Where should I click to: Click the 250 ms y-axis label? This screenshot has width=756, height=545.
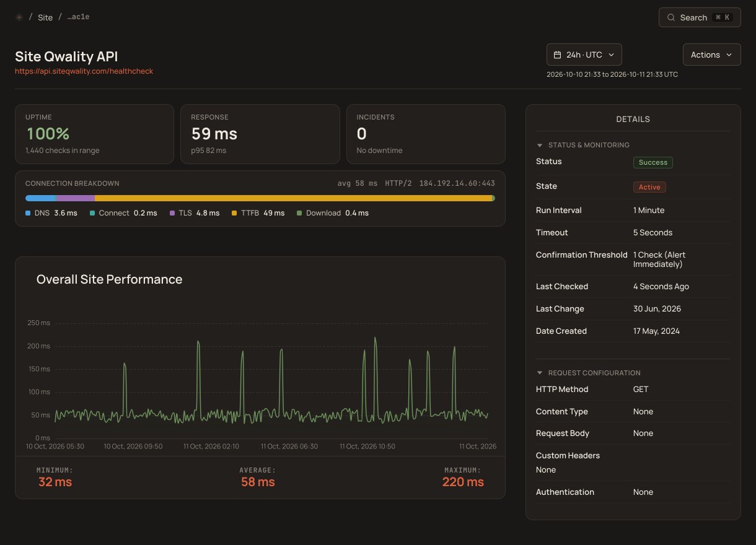pos(38,323)
